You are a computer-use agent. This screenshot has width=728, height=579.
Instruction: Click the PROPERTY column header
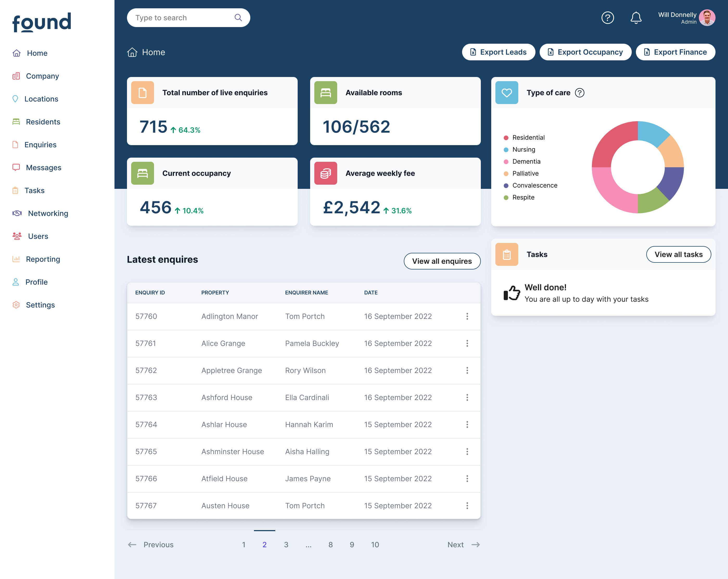[215, 292]
